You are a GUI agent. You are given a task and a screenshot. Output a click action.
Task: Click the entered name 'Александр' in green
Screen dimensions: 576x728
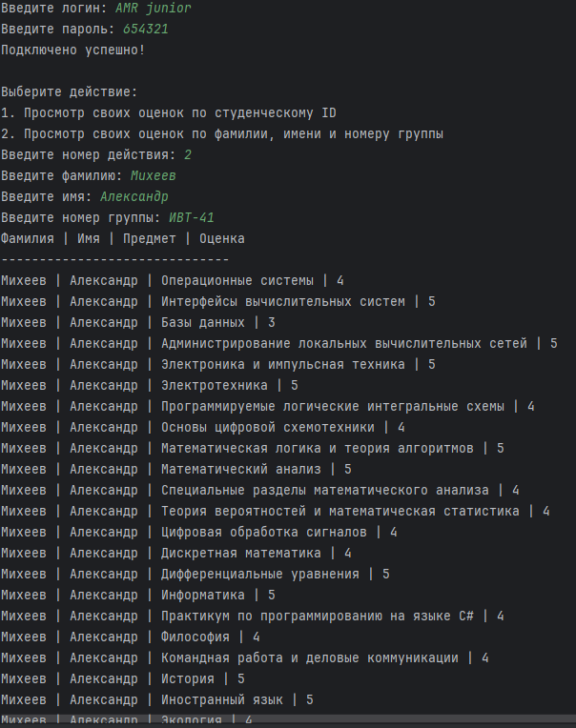coord(134,196)
